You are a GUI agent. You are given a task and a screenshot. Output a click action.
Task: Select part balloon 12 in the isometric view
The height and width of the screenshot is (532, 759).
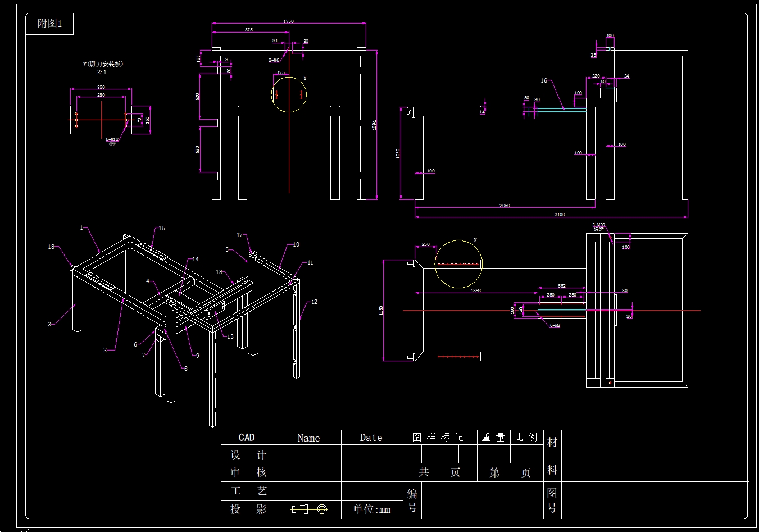(314, 302)
